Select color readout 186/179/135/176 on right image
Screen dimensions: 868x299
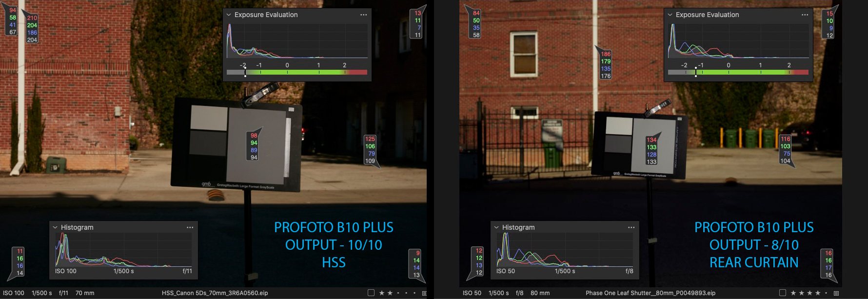pos(605,65)
